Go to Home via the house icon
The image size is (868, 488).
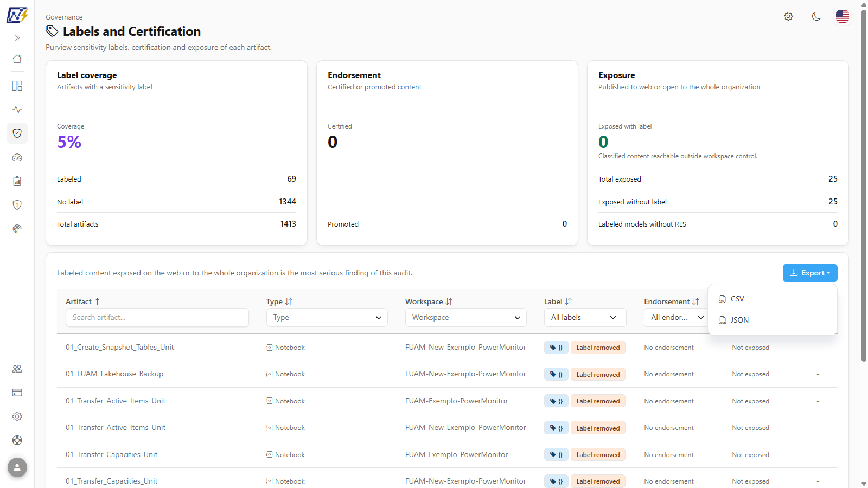pyautogui.click(x=17, y=59)
